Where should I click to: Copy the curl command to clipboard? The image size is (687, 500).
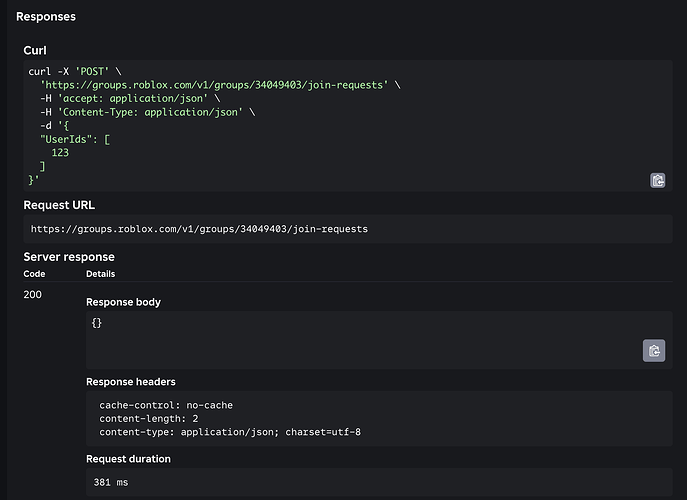(x=658, y=180)
